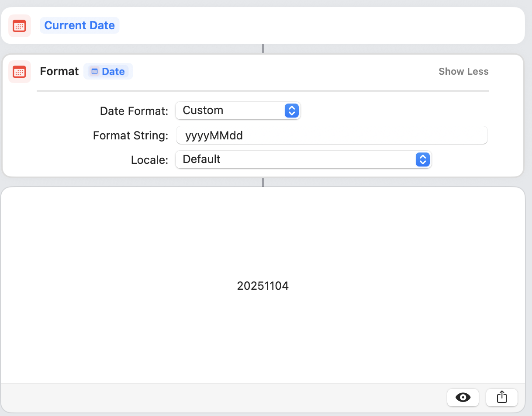Click the Format Date action's calendar icon
This screenshot has width=532, height=416.
(20, 72)
